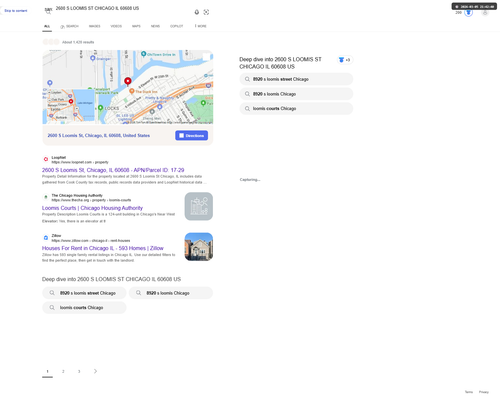The image size is (500, 398).
Task: Click the LOCKS label on the map
Action: point(111,108)
